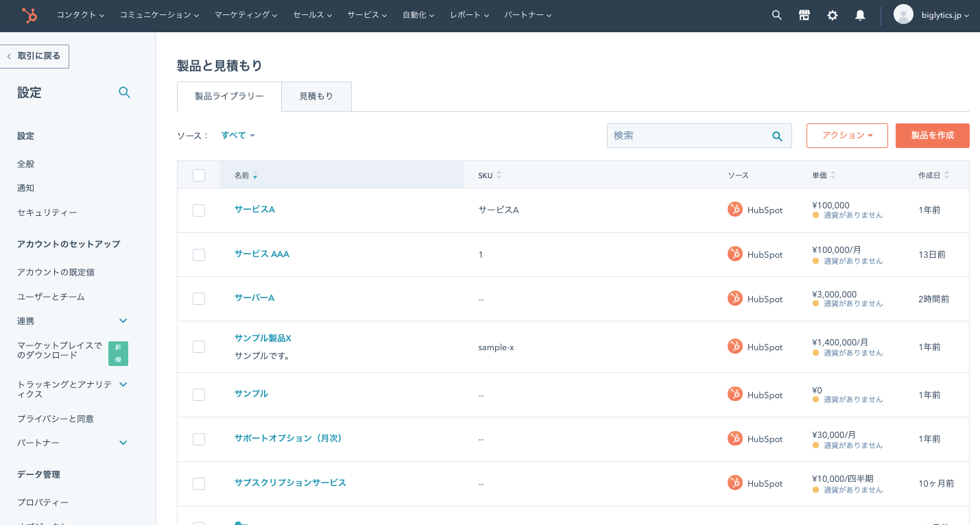Open the top-bar search magnifier
The height and width of the screenshot is (525, 980).
(777, 15)
